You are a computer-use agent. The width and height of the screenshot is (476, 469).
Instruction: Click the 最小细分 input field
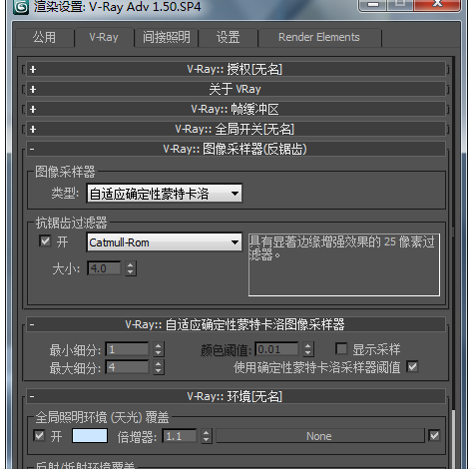[127, 349]
